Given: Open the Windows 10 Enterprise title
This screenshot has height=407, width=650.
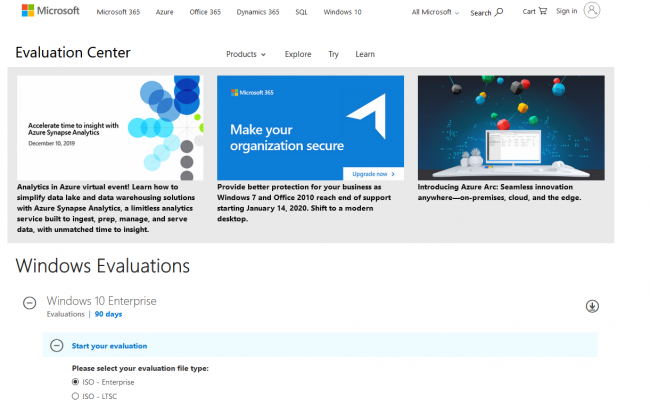Looking at the screenshot, I should (x=102, y=301).
